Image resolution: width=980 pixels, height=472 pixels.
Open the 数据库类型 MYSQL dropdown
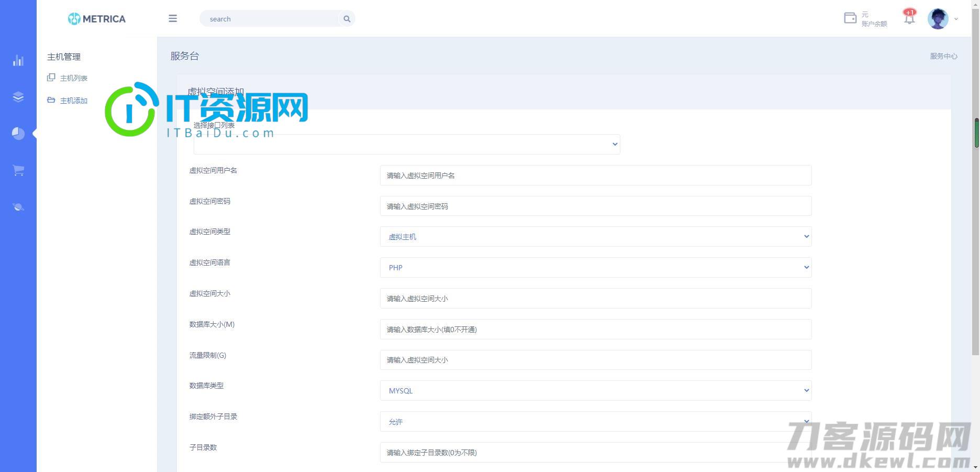pos(596,391)
